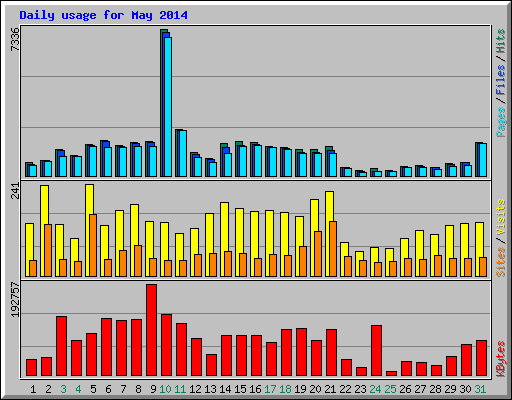The height and width of the screenshot is (400, 512).
Task: Click day 31 on the x-axis
Action: (480, 389)
